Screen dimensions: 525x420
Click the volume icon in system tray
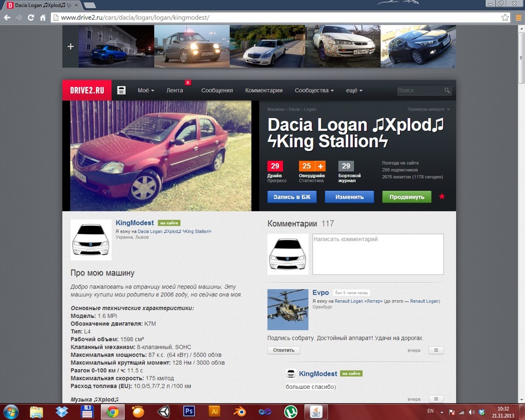coord(471,412)
